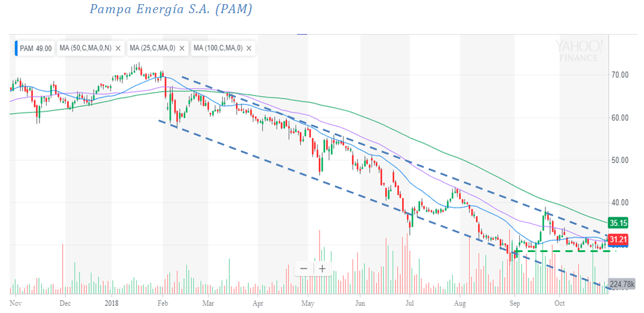
Task: Open the MA (100,C,MA,0) indicator settings
Action: click(x=217, y=48)
